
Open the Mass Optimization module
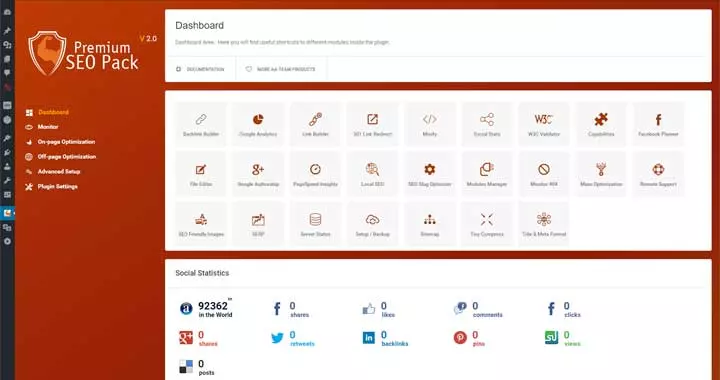coord(601,174)
